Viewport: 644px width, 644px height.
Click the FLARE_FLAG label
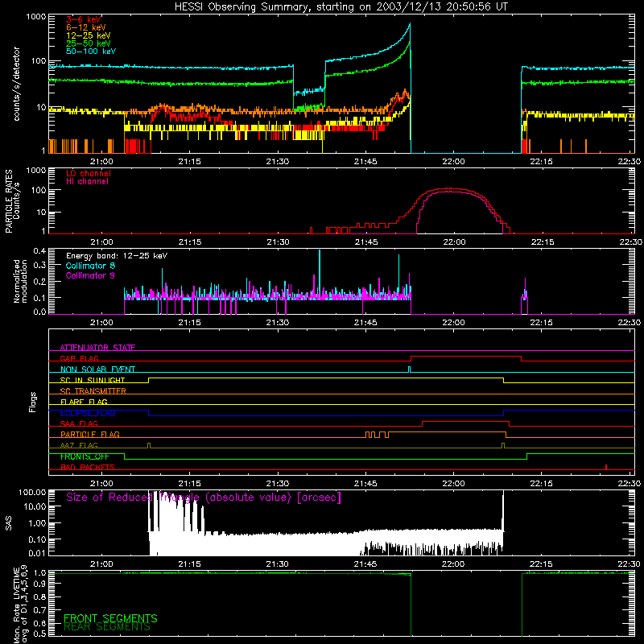pyautogui.click(x=84, y=402)
